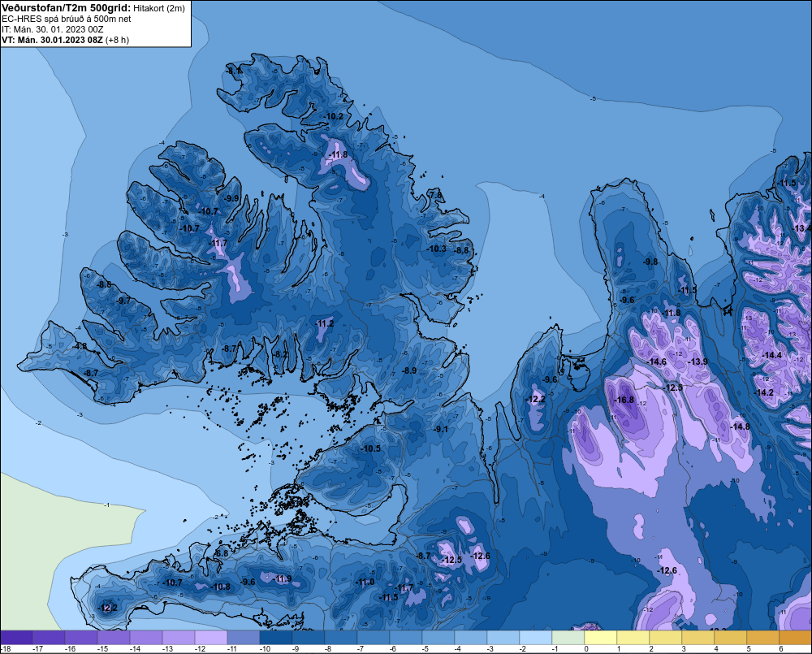Click the 'Veðurstofan/T2m 500grid:' title text
Image resolution: width=812 pixels, height=654 pixels.
pos(66,8)
